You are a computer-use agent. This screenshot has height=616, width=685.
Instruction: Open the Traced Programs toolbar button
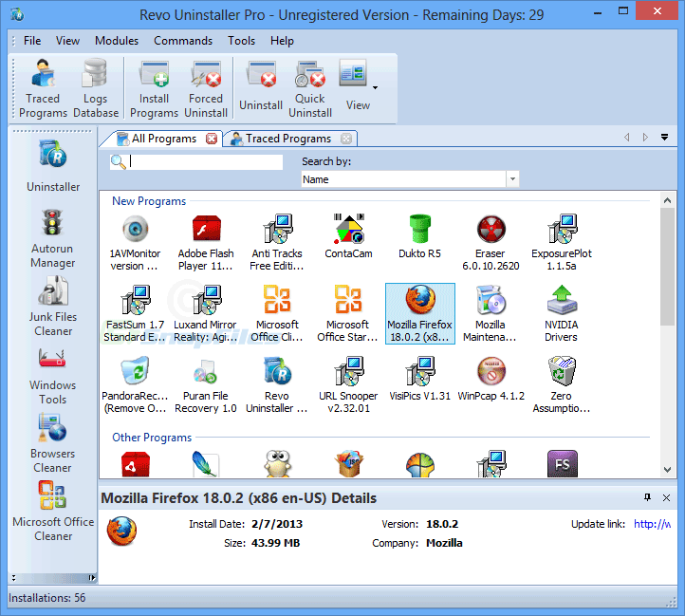[43, 88]
